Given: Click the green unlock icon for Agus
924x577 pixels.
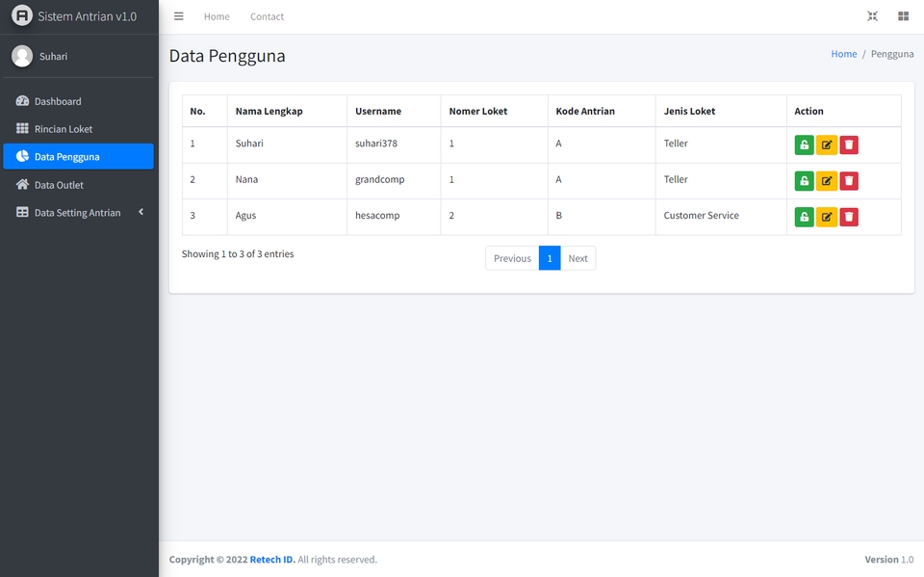Looking at the screenshot, I should click(804, 217).
